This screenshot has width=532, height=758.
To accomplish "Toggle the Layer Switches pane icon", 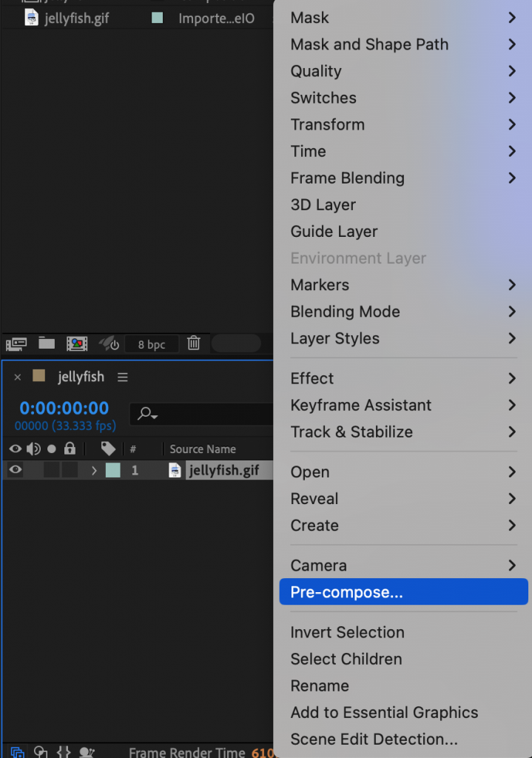I will click(x=16, y=752).
